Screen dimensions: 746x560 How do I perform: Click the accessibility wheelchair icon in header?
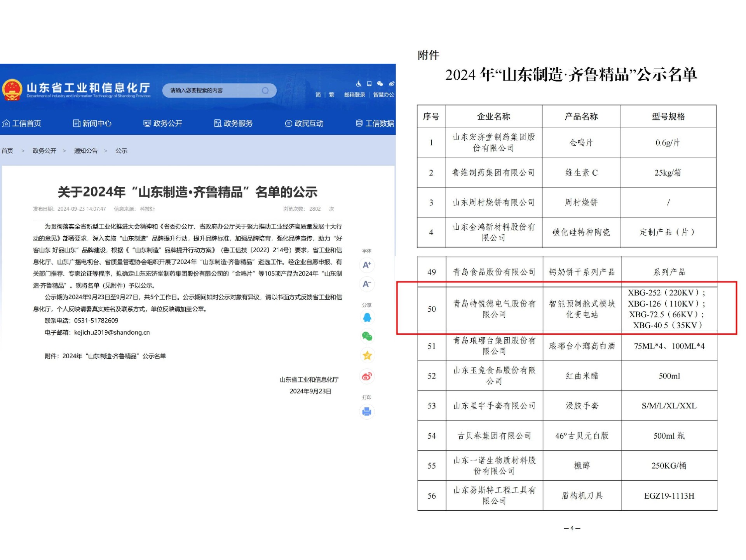click(358, 84)
